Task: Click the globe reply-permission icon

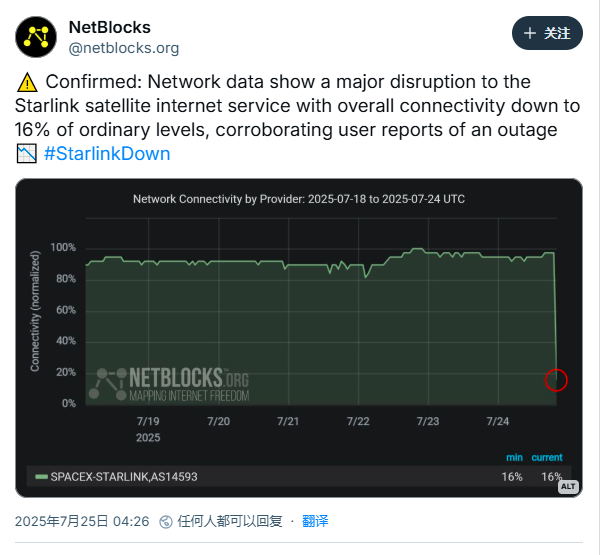Action: (x=166, y=522)
